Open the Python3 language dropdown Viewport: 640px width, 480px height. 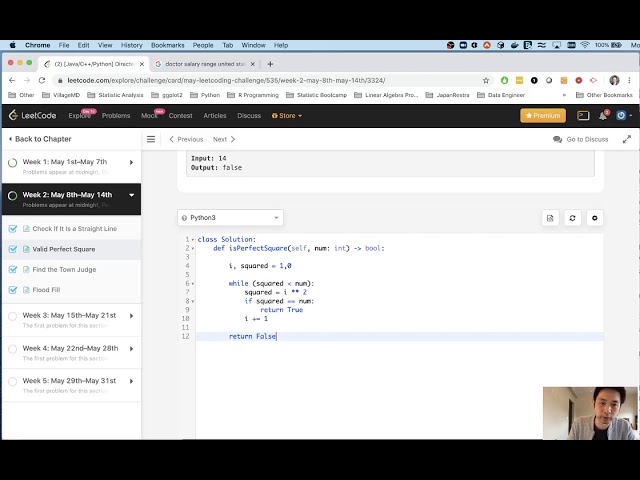pyautogui.click(x=230, y=218)
